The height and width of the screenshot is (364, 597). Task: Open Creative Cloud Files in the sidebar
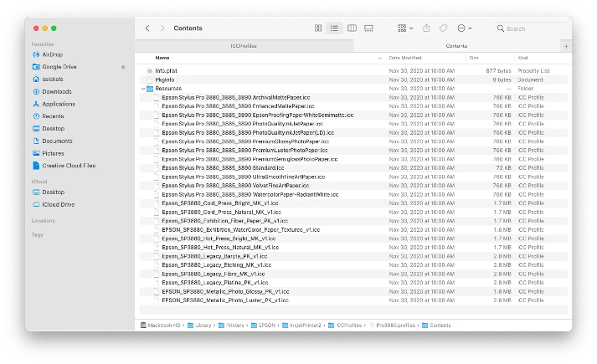(x=69, y=166)
